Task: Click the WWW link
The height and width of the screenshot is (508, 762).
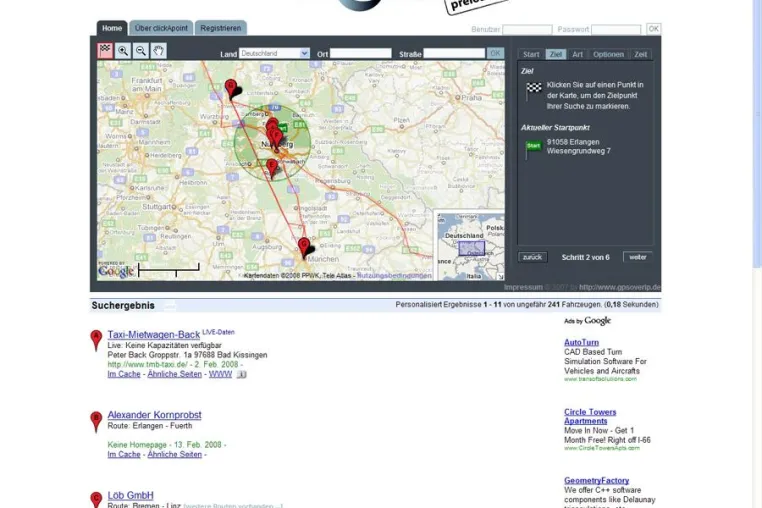Action: point(220,374)
